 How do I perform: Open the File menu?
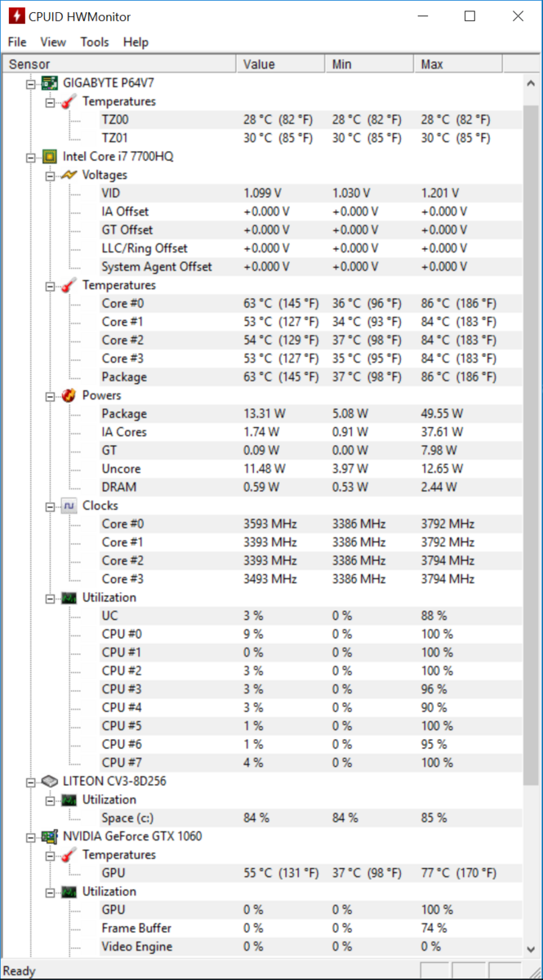(17, 42)
